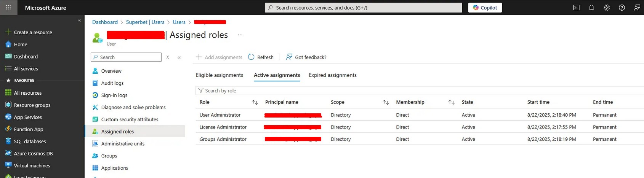
Task: Open the notifications bell
Action: pos(591,8)
